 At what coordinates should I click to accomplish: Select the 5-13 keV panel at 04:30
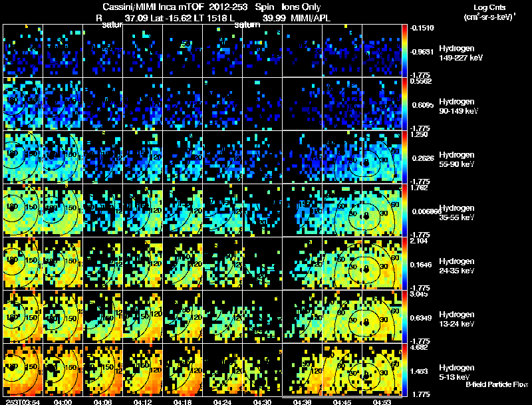coord(262,370)
